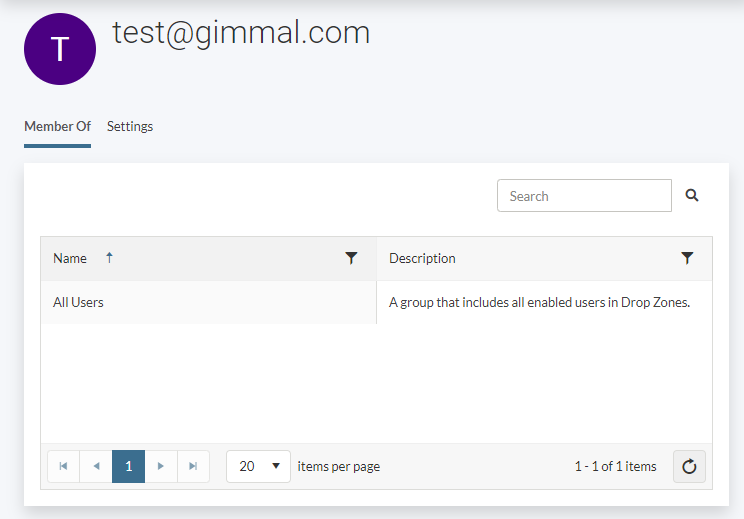Go to the last page
The height and width of the screenshot is (519, 744).
pos(193,466)
